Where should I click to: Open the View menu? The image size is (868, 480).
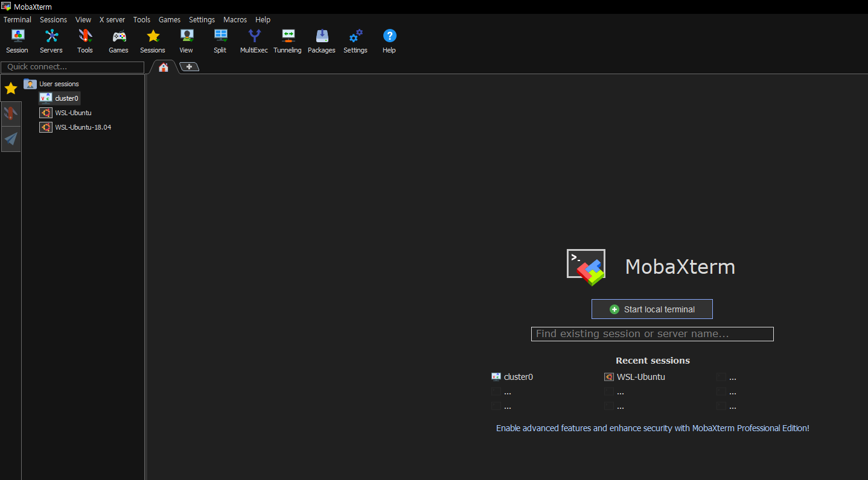click(x=83, y=20)
